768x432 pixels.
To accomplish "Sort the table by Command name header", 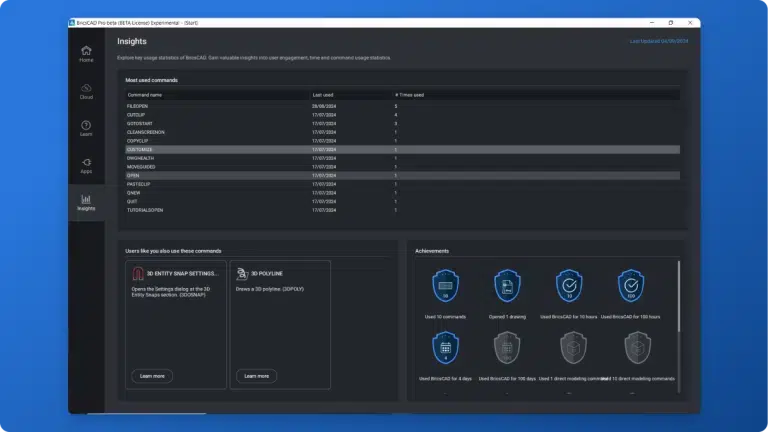I will [x=145, y=94].
